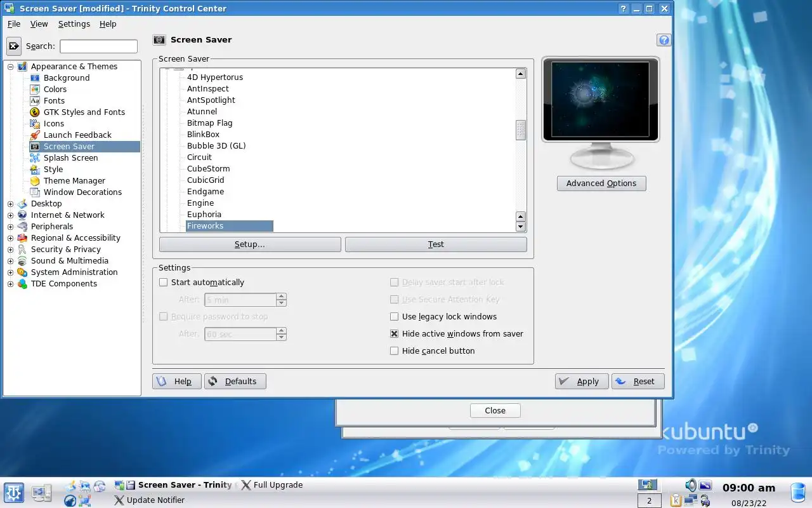Click the Defaults button
The image size is (812, 508).
pos(235,382)
